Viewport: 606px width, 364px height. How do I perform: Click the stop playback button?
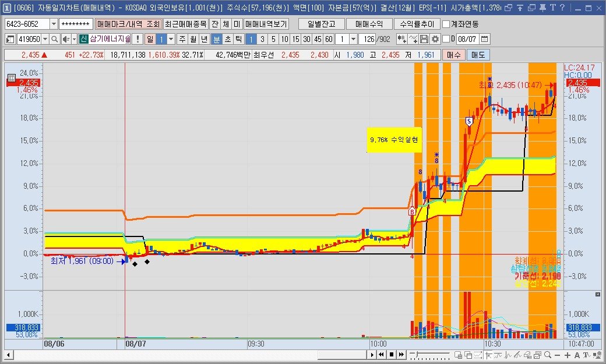(x=392, y=355)
